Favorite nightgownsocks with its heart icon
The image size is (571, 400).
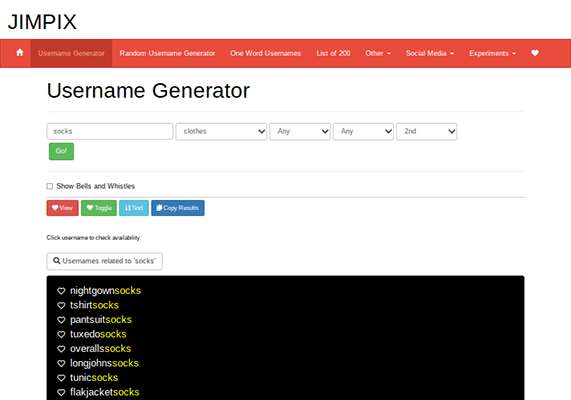pyautogui.click(x=61, y=291)
